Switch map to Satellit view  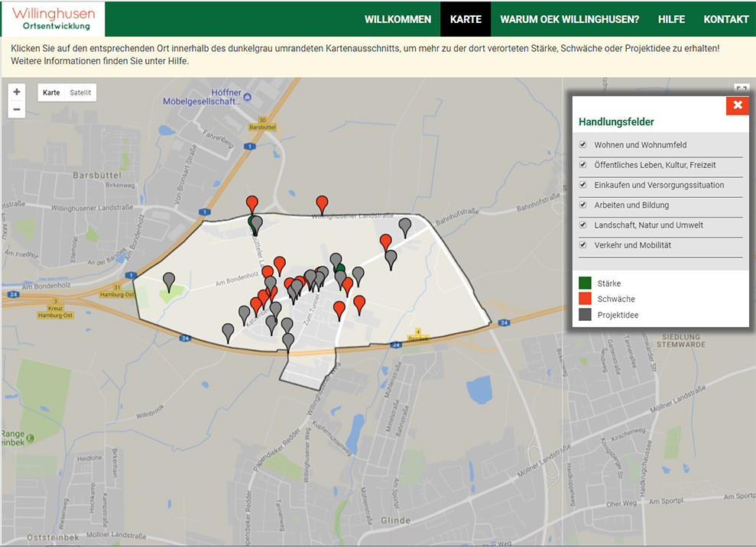80,92
